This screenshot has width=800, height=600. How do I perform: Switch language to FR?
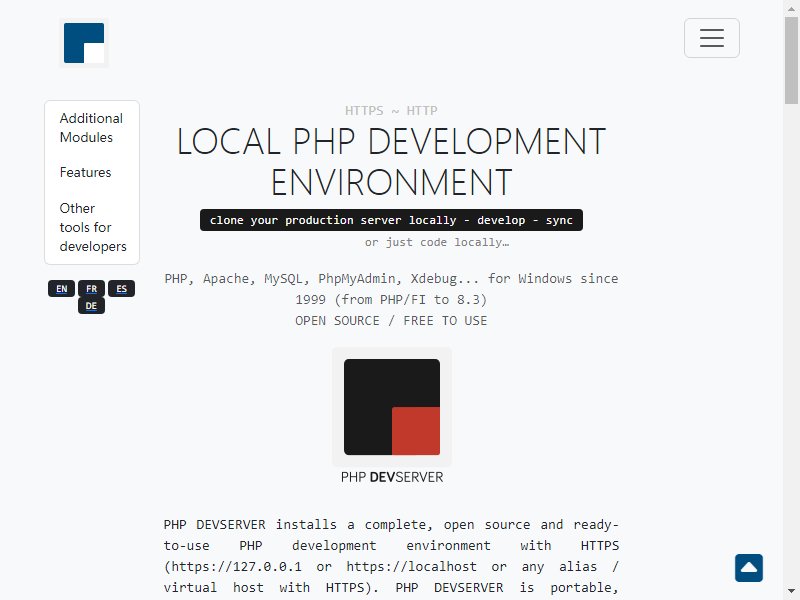[x=91, y=289]
